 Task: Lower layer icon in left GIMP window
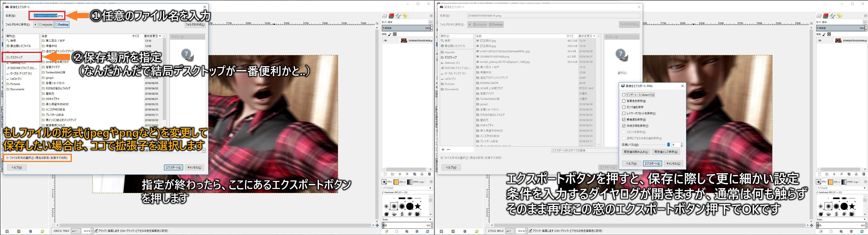coord(407,174)
